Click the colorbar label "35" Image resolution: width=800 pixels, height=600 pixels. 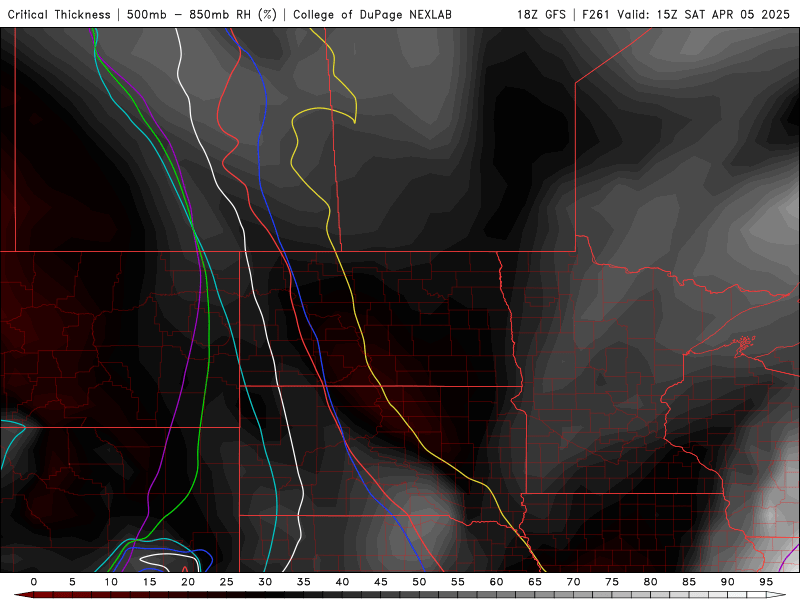304,582
